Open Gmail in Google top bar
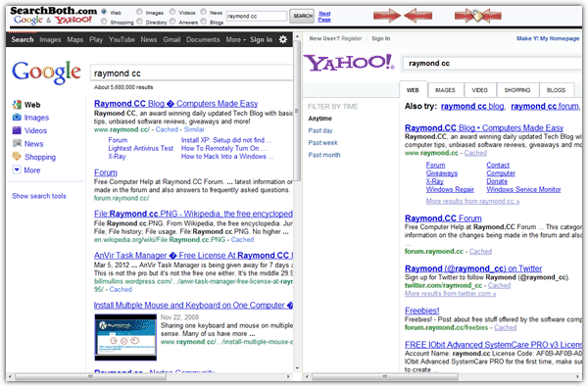Screen dimensions: 588x386 (x=171, y=39)
